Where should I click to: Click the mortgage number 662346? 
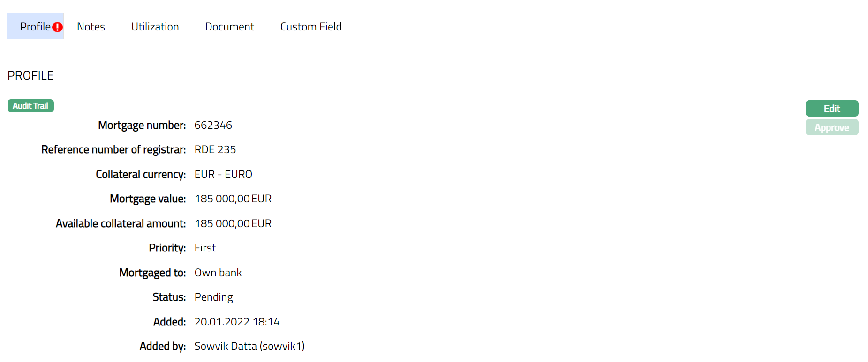(213, 125)
